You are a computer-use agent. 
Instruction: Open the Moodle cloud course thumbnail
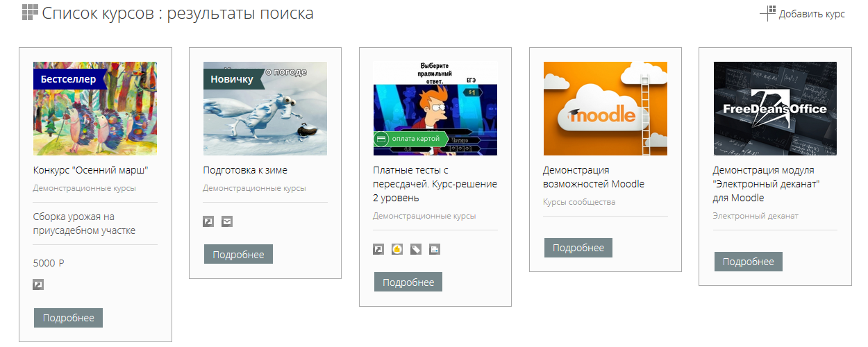click(606, 108)
